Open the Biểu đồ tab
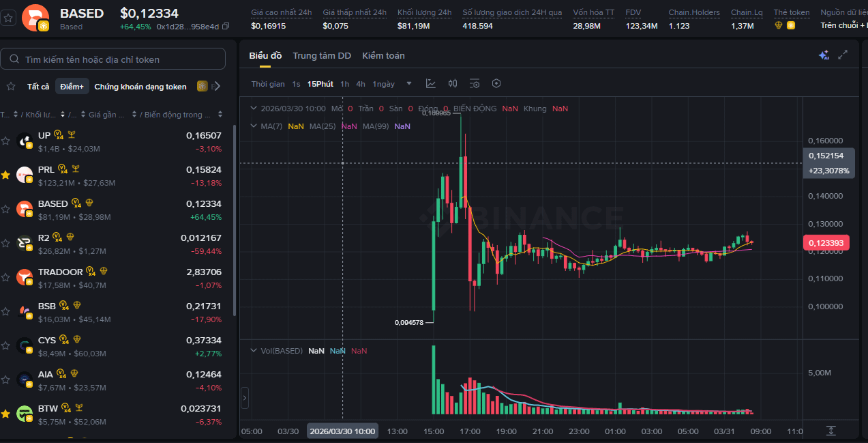868x443 pixels. [x=265, y=55]
